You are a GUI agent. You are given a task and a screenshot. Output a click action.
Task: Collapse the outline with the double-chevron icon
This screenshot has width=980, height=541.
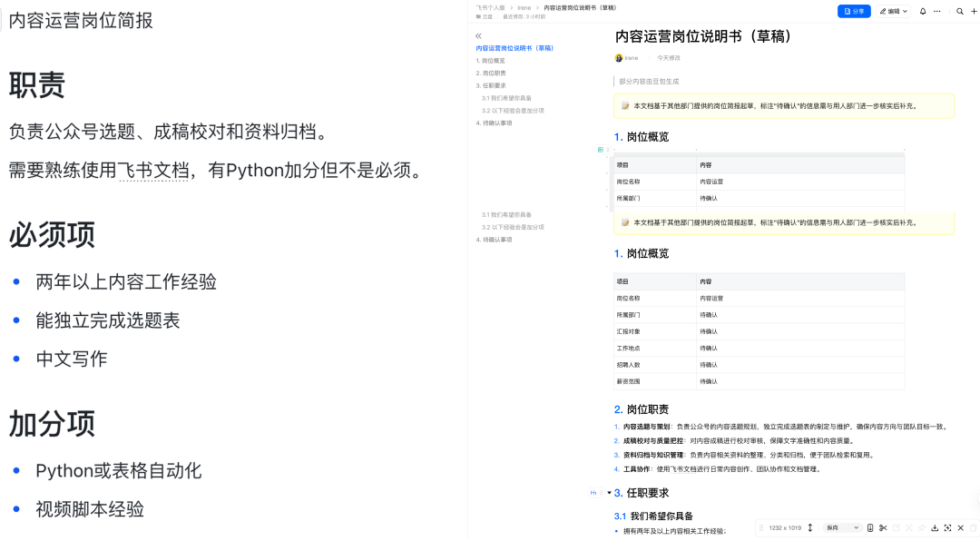[478, 36]
